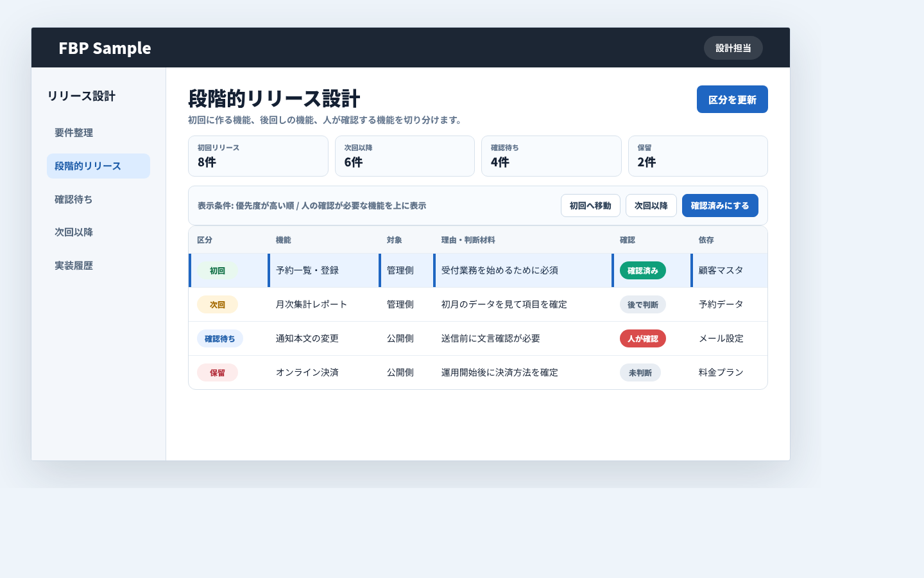Click the 人が確認 status badge
The image size is (924, 578).
coord(643,338)
